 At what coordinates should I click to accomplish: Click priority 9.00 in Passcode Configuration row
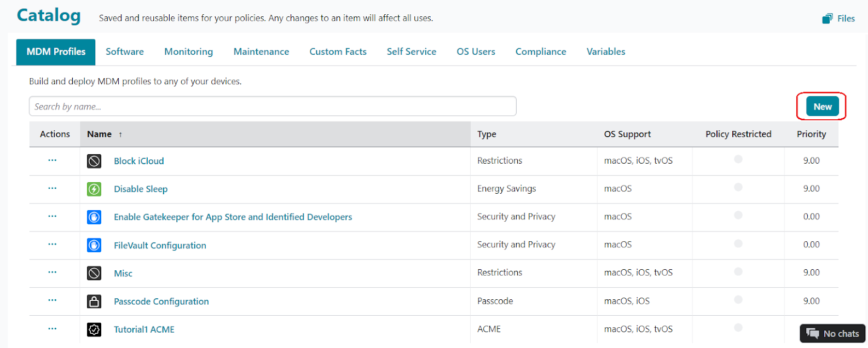[x=812, y=301]
